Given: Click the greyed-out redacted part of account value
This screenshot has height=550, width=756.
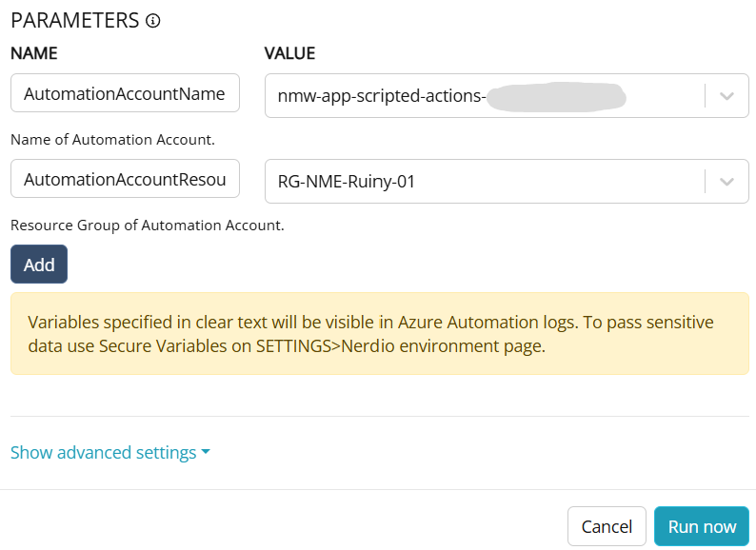Looking at the screenshot, I should 555,96.
